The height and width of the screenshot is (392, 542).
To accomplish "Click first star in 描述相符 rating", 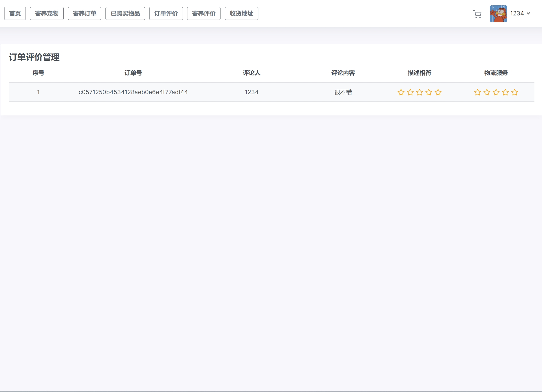I will (x=401, y=92).
